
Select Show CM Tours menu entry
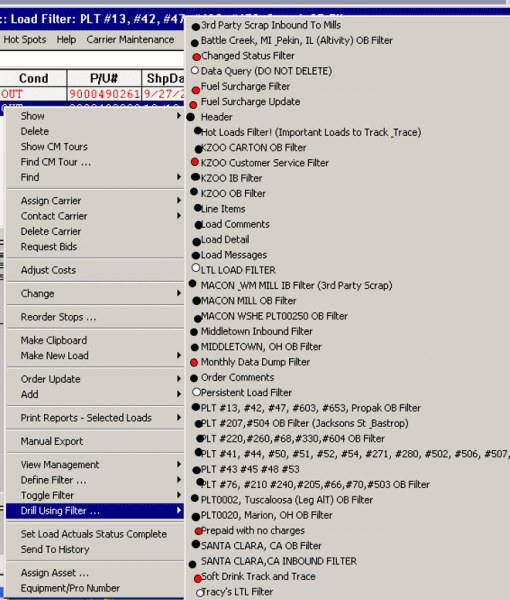click(x=54, y=147)
